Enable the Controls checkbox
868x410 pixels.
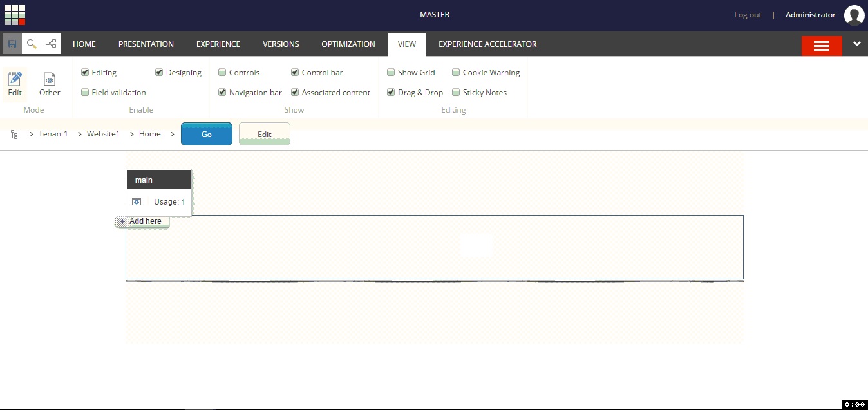tap(222, 72)
